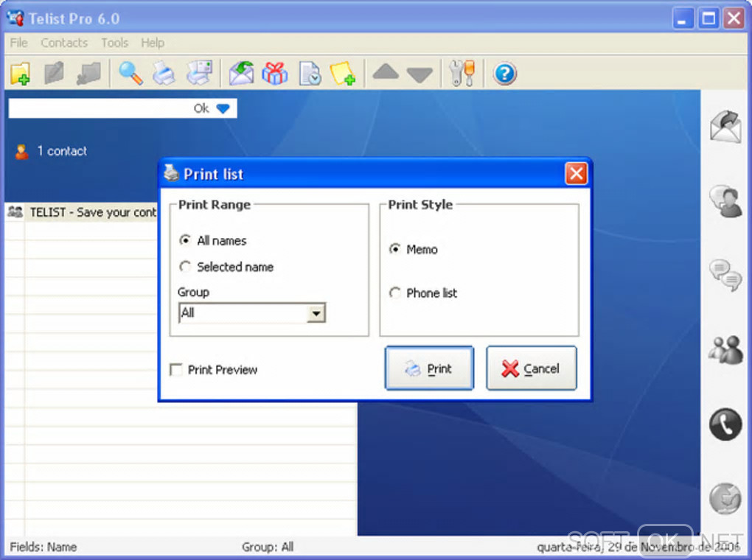The width and height of the screenshot is (752, 560).
Task: Click the Cancel button in dialog
Action: click(x=532, y=368)
